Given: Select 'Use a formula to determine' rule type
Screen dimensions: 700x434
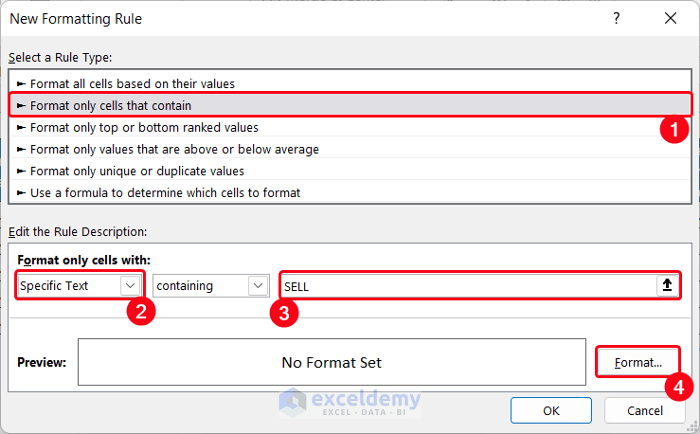Looking at the screenshot, I should point(165,192).
